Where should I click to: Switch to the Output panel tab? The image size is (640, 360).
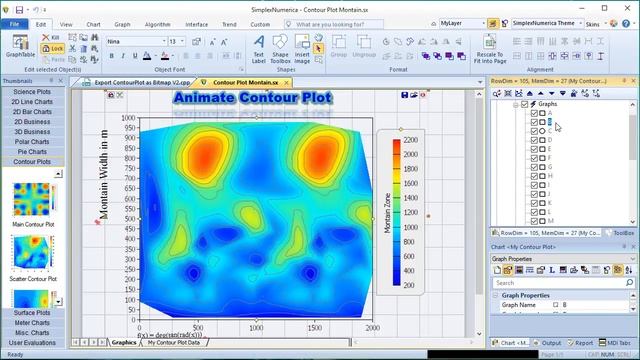pyautogui.click(x=547, y=343)
